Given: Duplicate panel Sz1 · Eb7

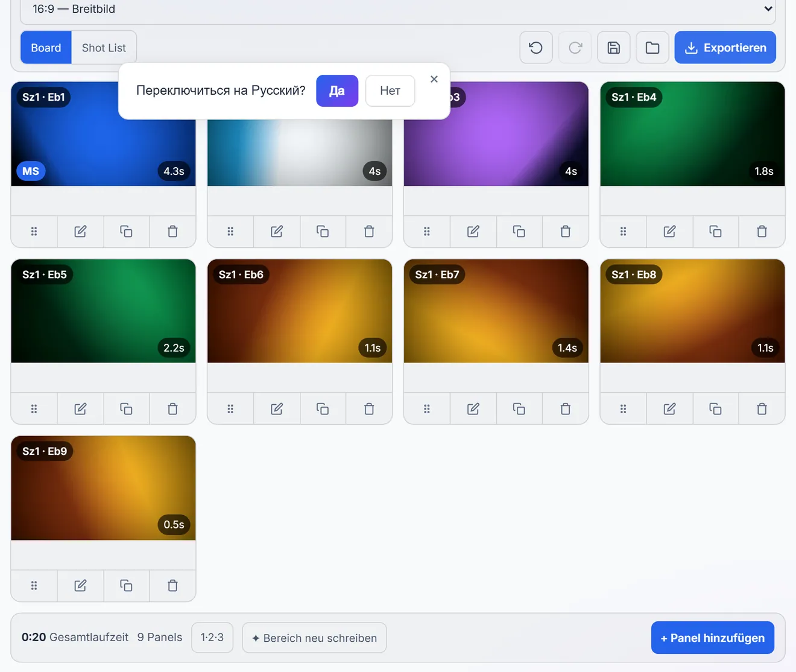Looking at the screenshot, I should coord(519,409).
